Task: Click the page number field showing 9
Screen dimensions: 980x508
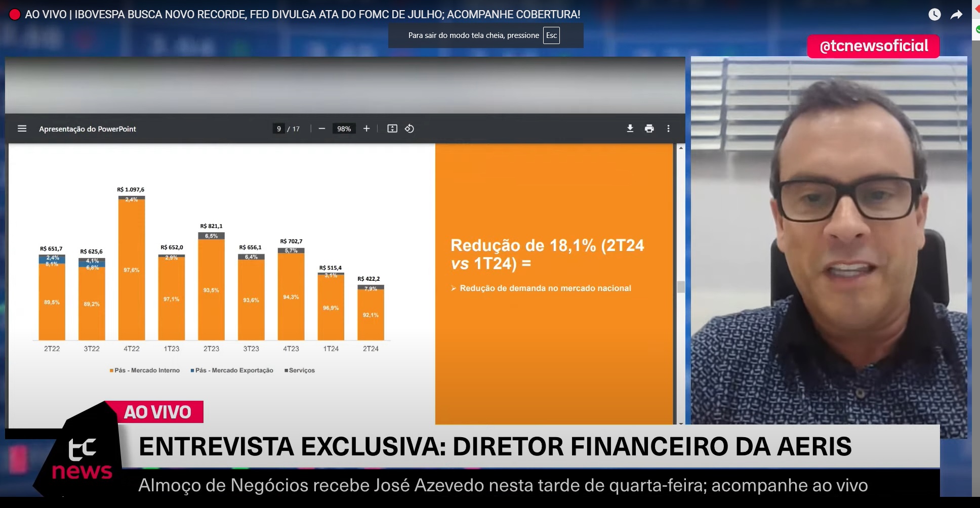Action: tap(278, 129)
